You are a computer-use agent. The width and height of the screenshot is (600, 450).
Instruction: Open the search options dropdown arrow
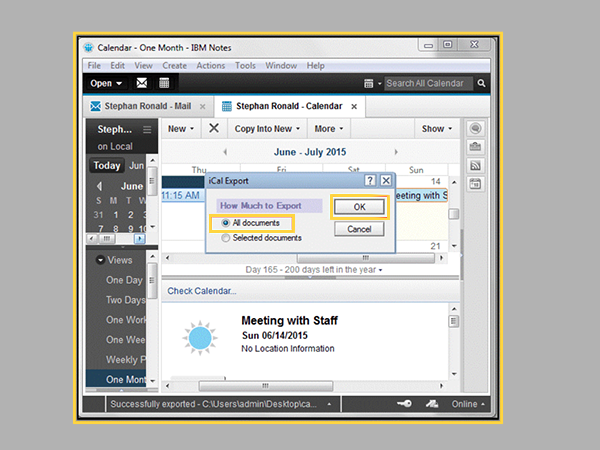tap(380, 83)
